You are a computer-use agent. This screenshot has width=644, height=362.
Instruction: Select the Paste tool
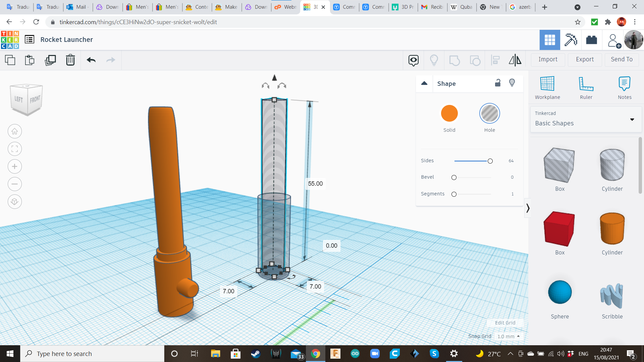[x=30, y=60]
